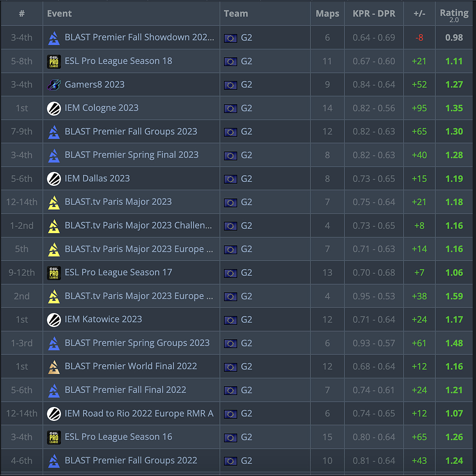Click yellow logo beside Paris Major 2023 Challen...
This screenshot has height=476, width=476.
(54, 226)
